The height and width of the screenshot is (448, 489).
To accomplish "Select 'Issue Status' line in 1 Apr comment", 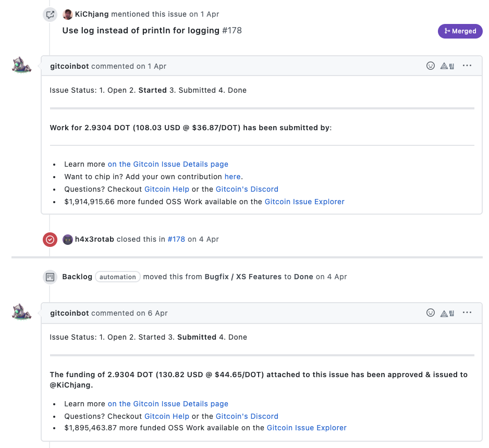I will [x=148, y=90].
